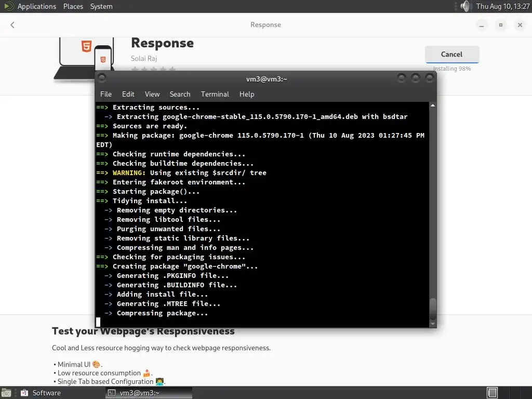The image size is (532, 399).
Task: Open the Applications menu
Action: tap(37, 6)
